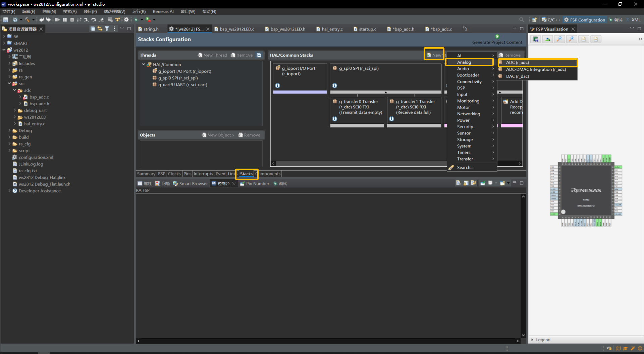This screenshot has height=354, width=644.
Task: Click horizontal scrollbar of stacks canvas
Action: pyautogui.click(x=361, y=164)
